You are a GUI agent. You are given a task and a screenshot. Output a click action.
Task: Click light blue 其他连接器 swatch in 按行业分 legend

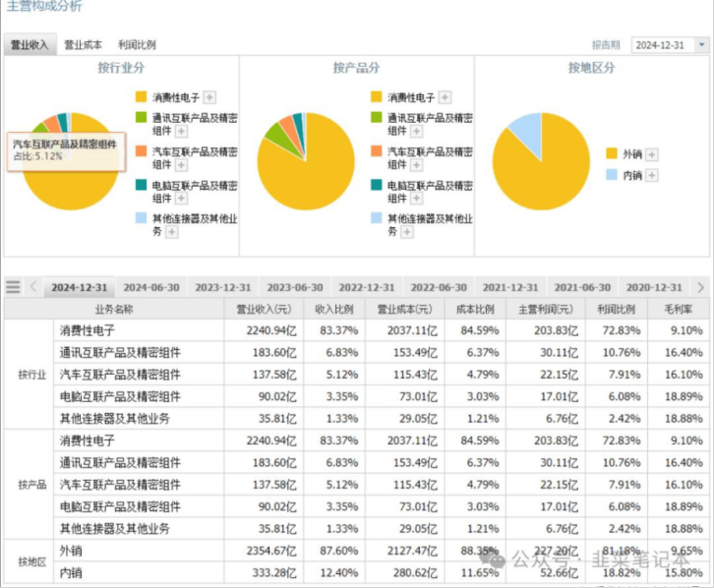pyautogui.click(x=142, y=218)
